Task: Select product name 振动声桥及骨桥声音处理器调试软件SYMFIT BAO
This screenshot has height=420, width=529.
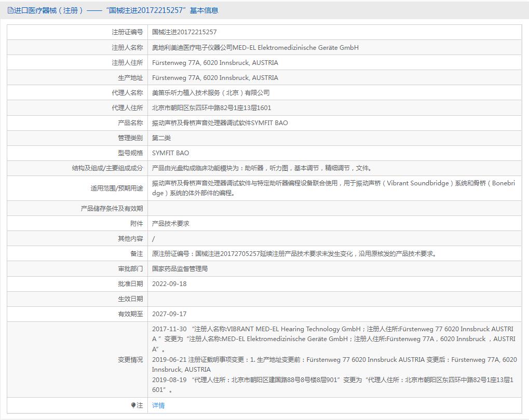Action: [220, 123]
